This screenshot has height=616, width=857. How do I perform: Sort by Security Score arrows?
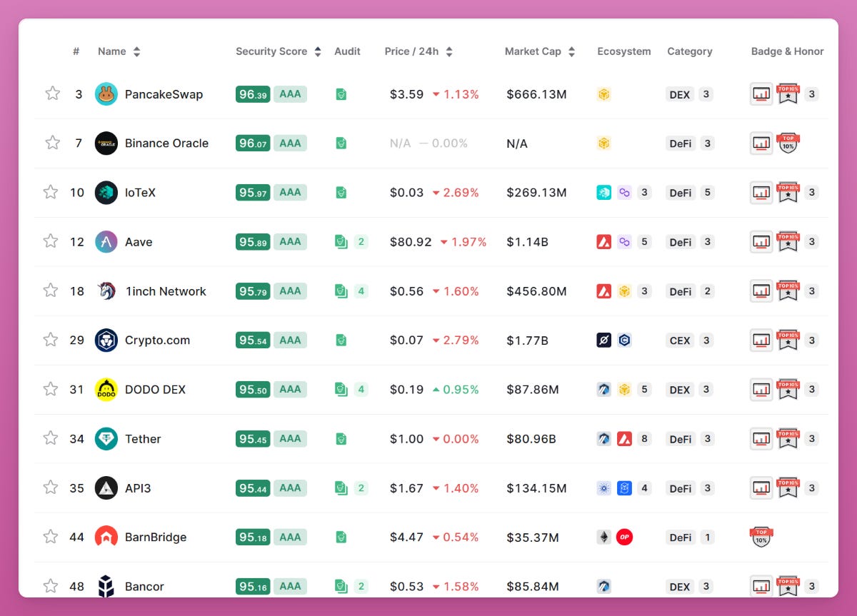(317, 51)
